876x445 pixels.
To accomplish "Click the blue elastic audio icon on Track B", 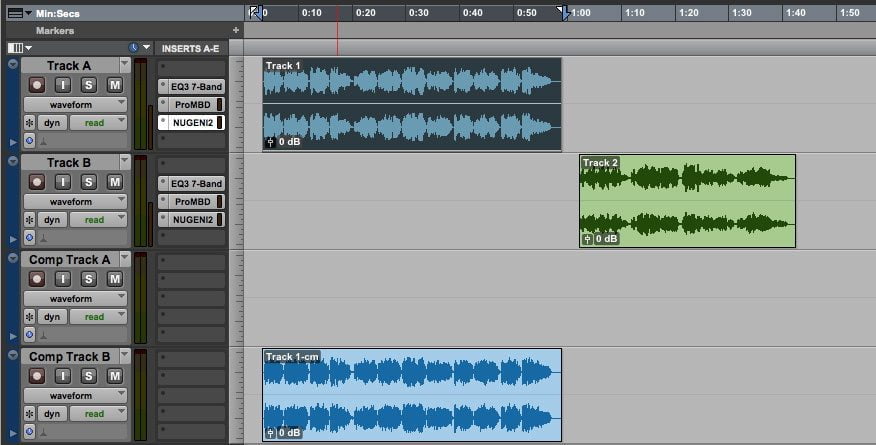I will tap(29, 238).
